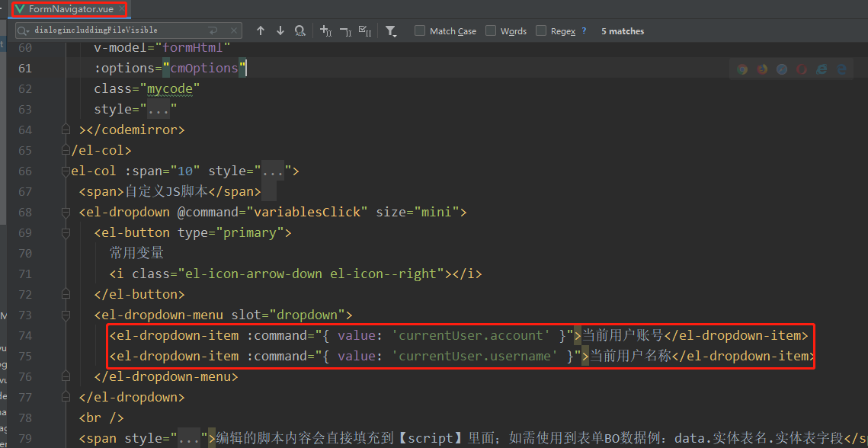Collapse the el-dropdown-menu block at line 73

pos(66,315)
